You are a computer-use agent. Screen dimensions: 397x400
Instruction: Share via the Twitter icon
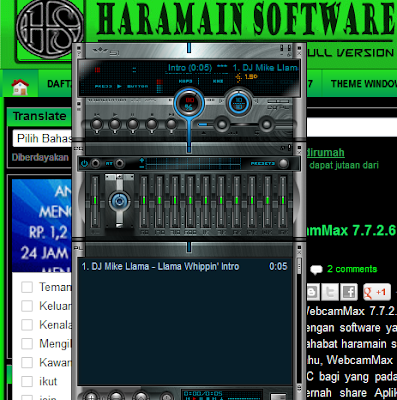(330, 292)
